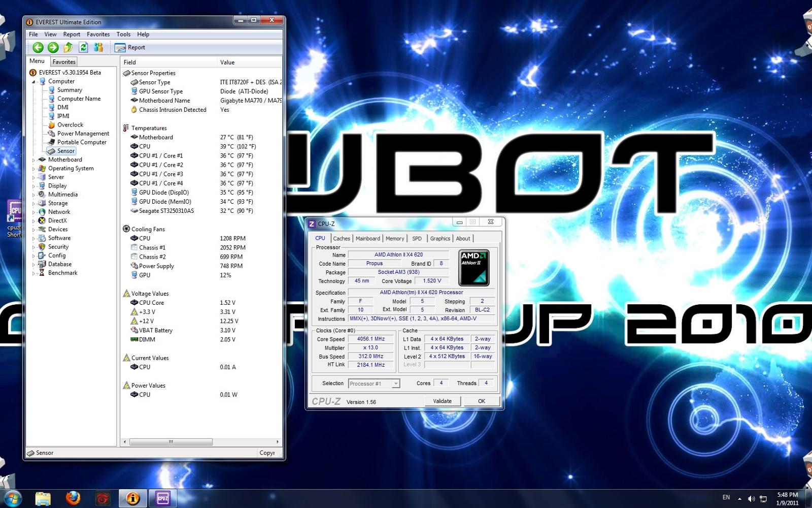Open the Help menu in EVEREST
The image size is (812, 508).
[143, 34]
